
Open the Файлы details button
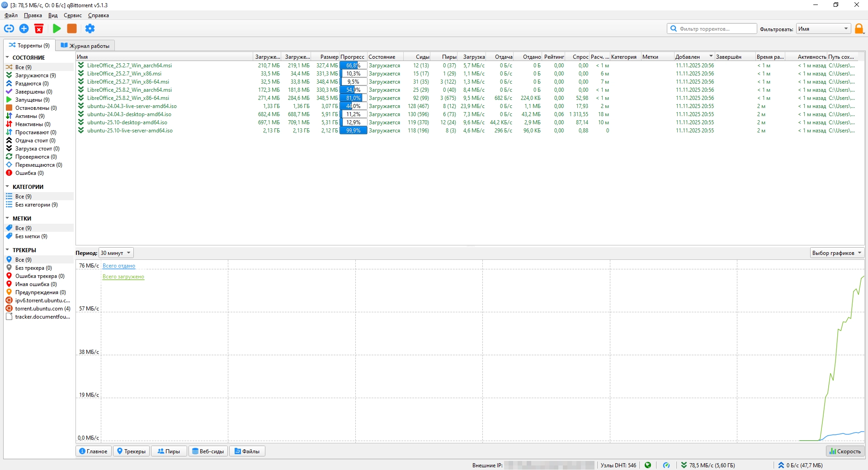[x=247, y=451]
